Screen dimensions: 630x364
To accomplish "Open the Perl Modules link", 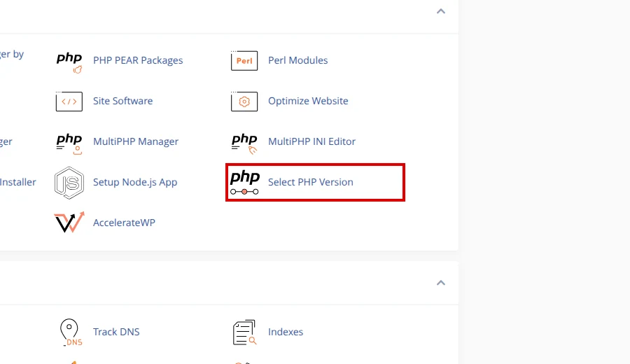I will pyautogui.click(x=297, y=60).
